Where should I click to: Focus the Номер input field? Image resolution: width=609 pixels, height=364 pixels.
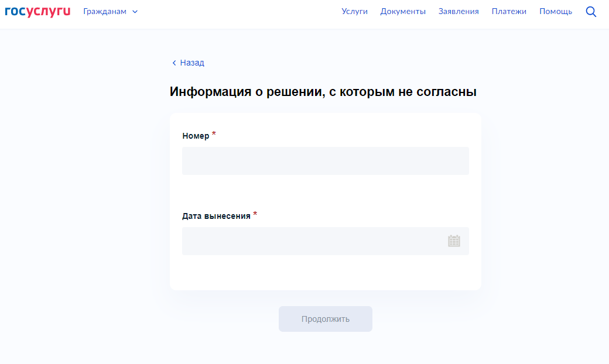click(325, 161)
